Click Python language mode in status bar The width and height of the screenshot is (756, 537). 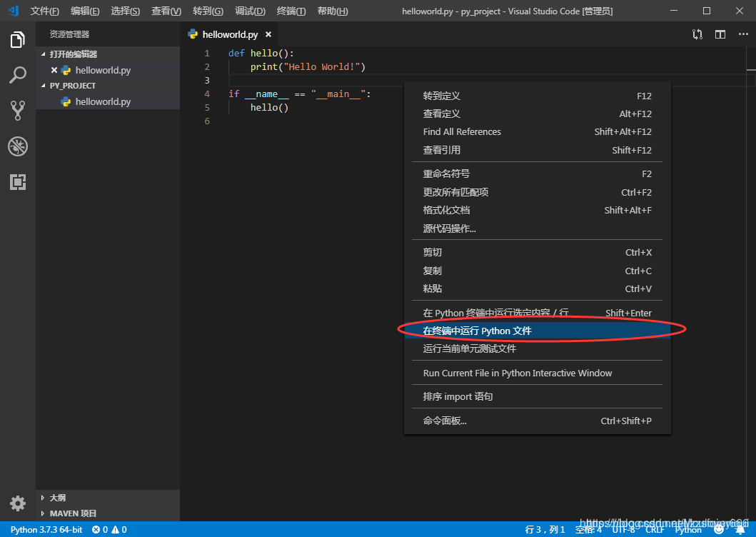point(688,529)
